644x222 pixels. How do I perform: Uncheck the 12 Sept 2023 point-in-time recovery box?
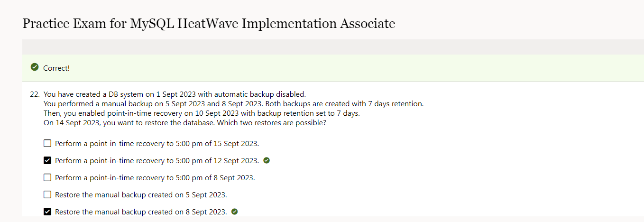click(47, 160)
